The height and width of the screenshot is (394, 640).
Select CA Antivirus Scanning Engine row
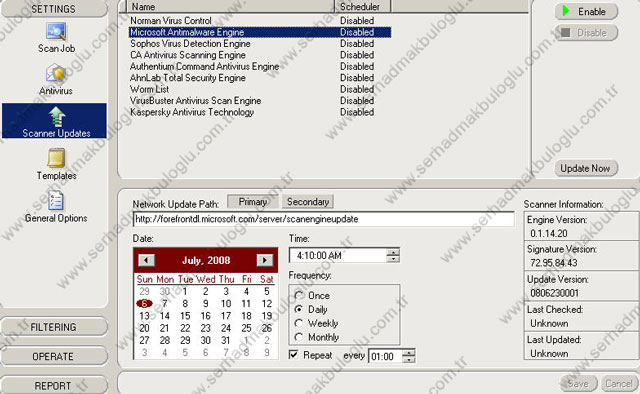(x=260, y=55)
